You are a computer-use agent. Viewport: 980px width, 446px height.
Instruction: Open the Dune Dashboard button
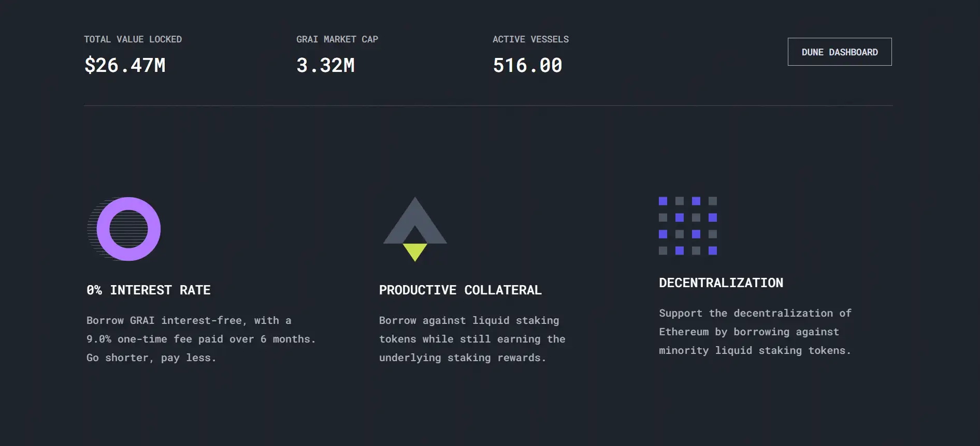[x=839, y=52]
